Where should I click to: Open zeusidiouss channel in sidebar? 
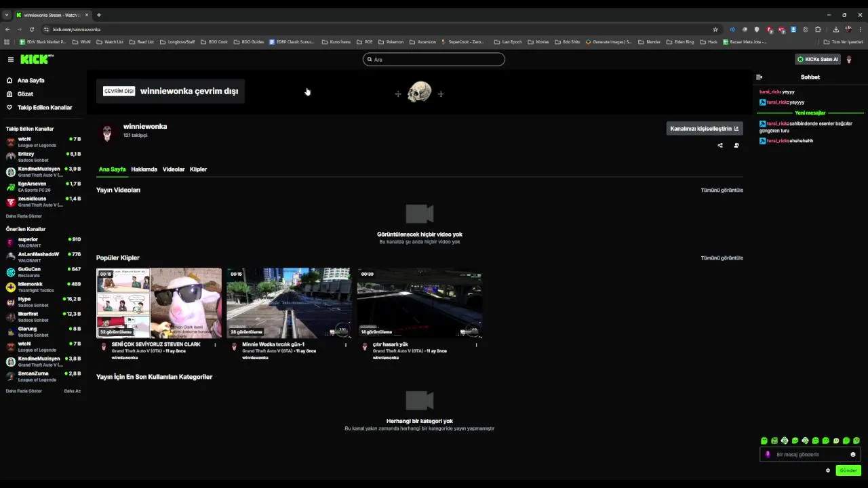click(43, 202)
